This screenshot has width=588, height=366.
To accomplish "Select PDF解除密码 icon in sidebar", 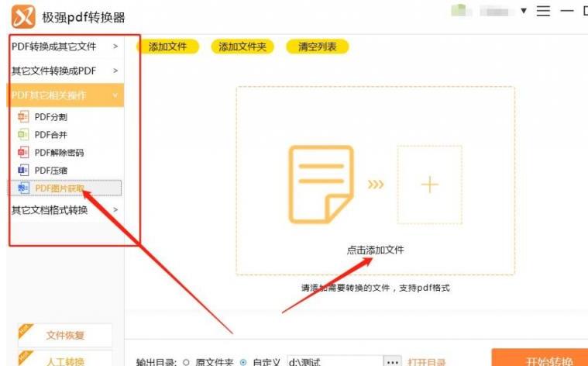I will (23, 153).
